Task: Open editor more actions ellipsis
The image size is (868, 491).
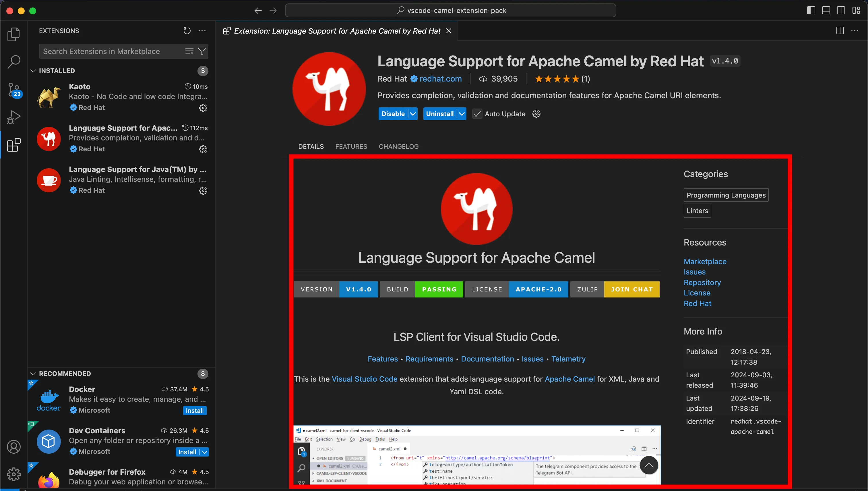Action: coord(855,31)
